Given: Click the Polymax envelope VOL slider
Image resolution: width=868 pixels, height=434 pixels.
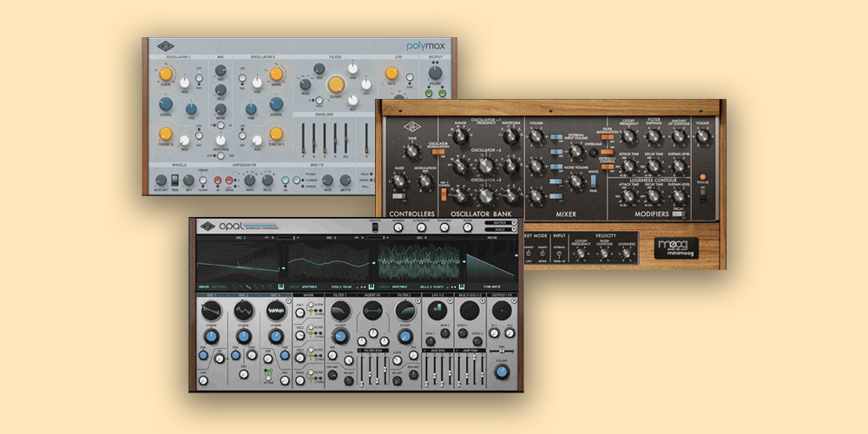Looking at the screenshot, I should click(x=346, y=138).
